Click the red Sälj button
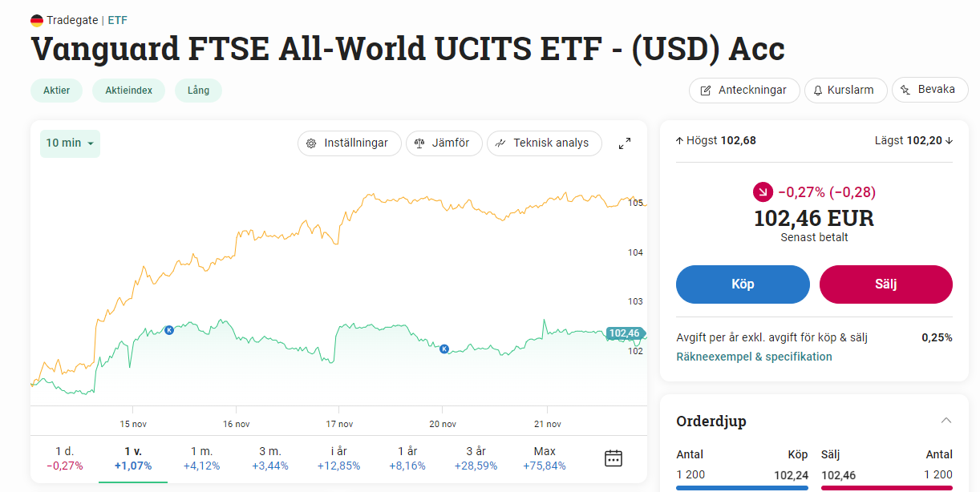The width and height of the screenshot is (980, 492). (886, 284)
